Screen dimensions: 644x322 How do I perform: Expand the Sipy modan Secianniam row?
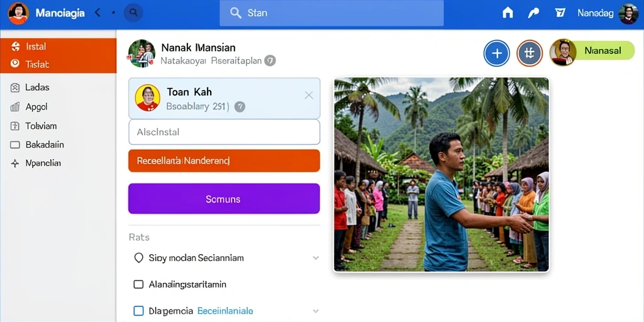(316, 258)
